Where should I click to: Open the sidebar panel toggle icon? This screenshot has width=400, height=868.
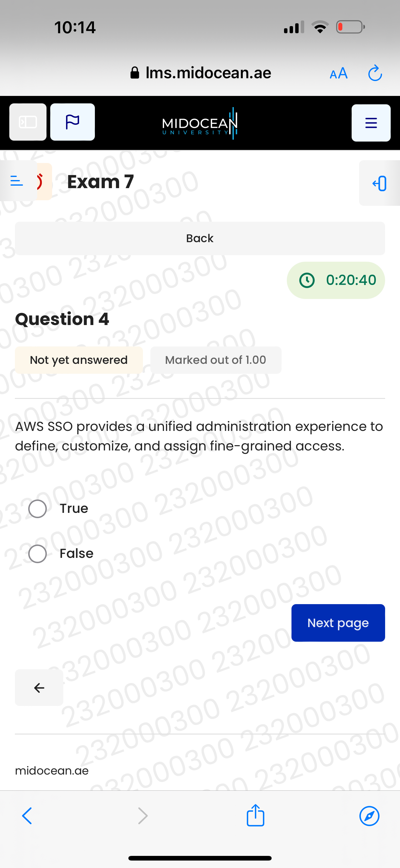(28, 122)
